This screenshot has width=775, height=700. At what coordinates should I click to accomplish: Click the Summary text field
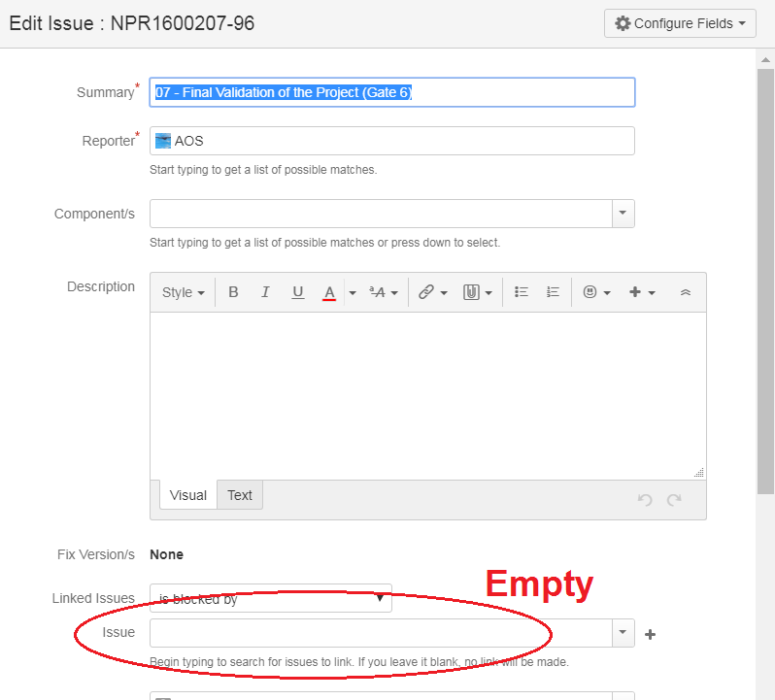(x=392, y=92)
